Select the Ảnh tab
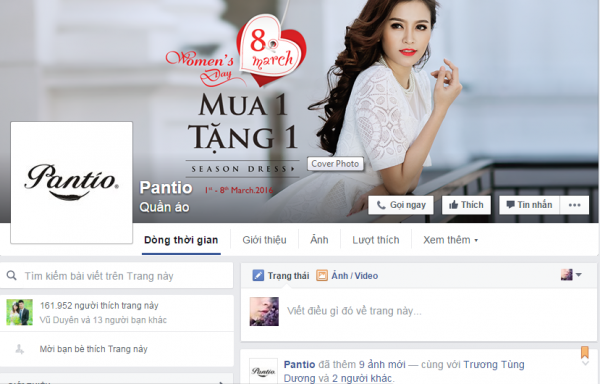The image size is (600, 384). [319, 240]
